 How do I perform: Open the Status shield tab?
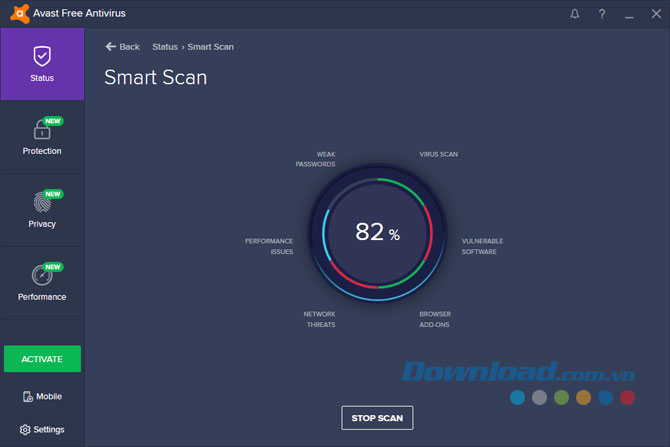point(42,64)
